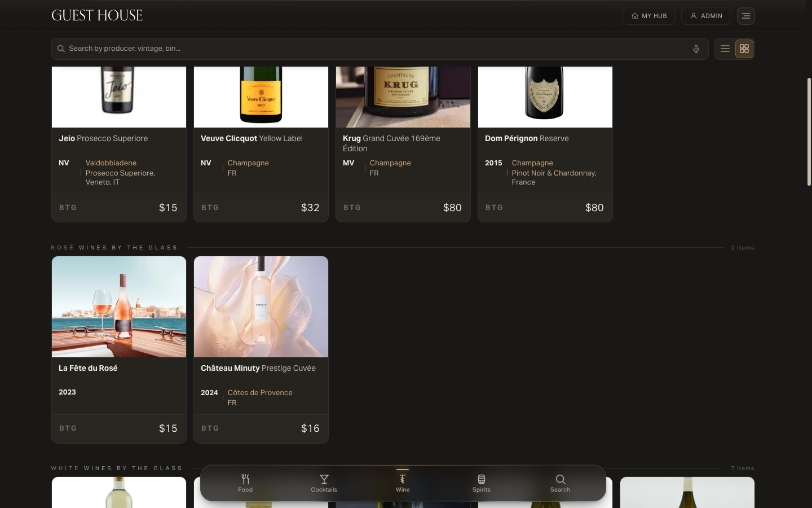Select Dom Pérignon Reserve title
Screen dimensions: 812x508
(x=527, y=138)
